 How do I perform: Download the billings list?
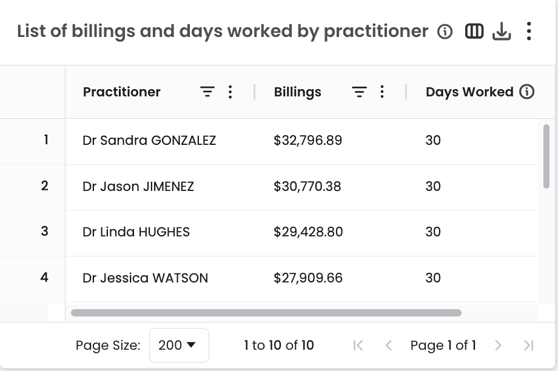click(501, 31)
